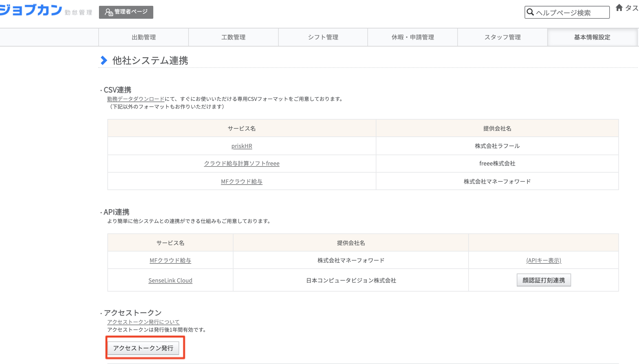Open the 出勤管理 menu tab
The height and width of the screenshot is (364, 639).
(x=144, y=37)
